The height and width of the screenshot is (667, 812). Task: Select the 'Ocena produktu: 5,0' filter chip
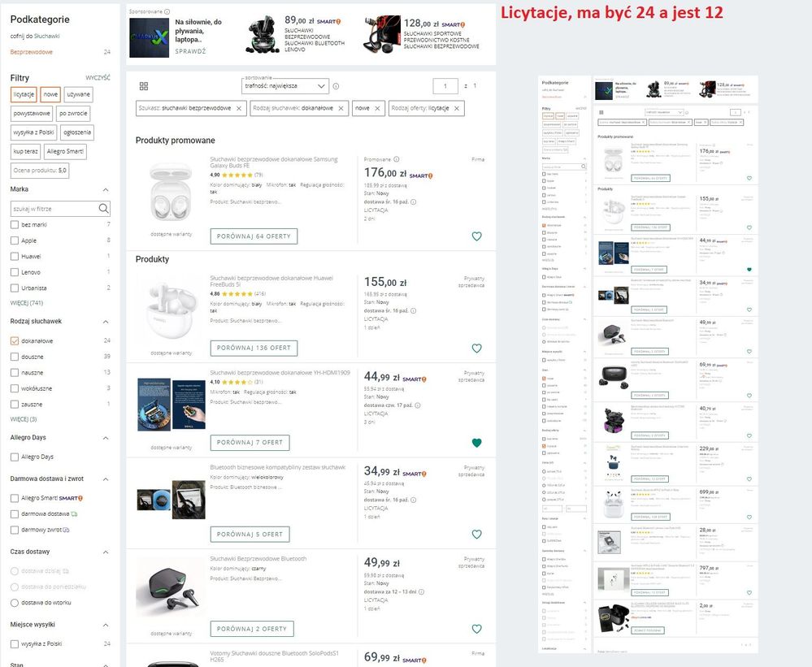(40, 171)
